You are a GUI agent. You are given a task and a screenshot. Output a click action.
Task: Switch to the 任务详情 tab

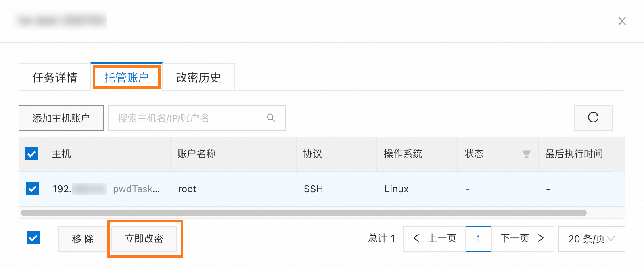[55, 78]
